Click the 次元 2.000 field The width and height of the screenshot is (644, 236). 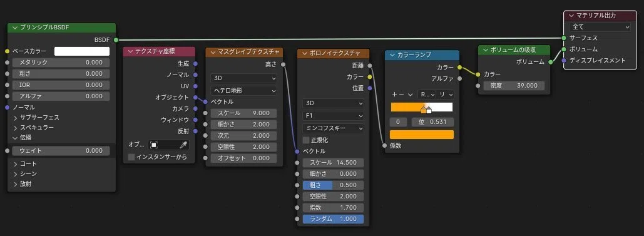(x=243, y=136)
